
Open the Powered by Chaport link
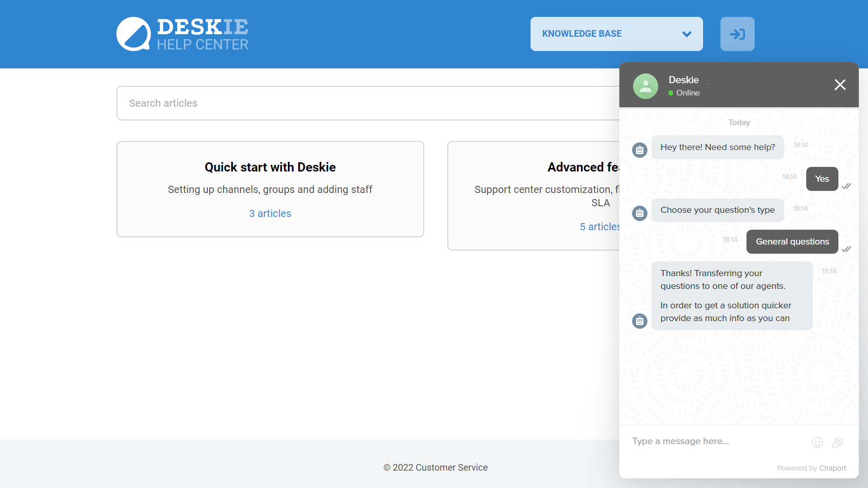pyautogui.click(x=811, y=468)
